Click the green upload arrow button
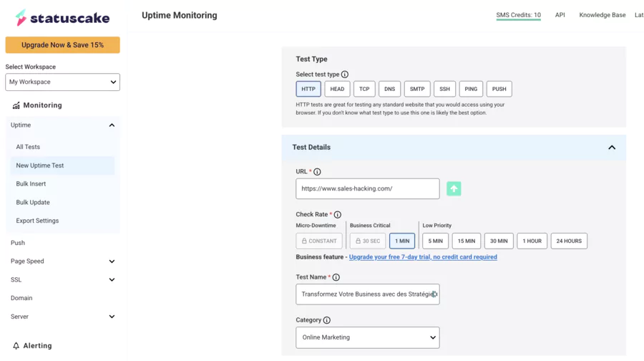The height and width of the screenshot is (361, 644). click(454, 188)
